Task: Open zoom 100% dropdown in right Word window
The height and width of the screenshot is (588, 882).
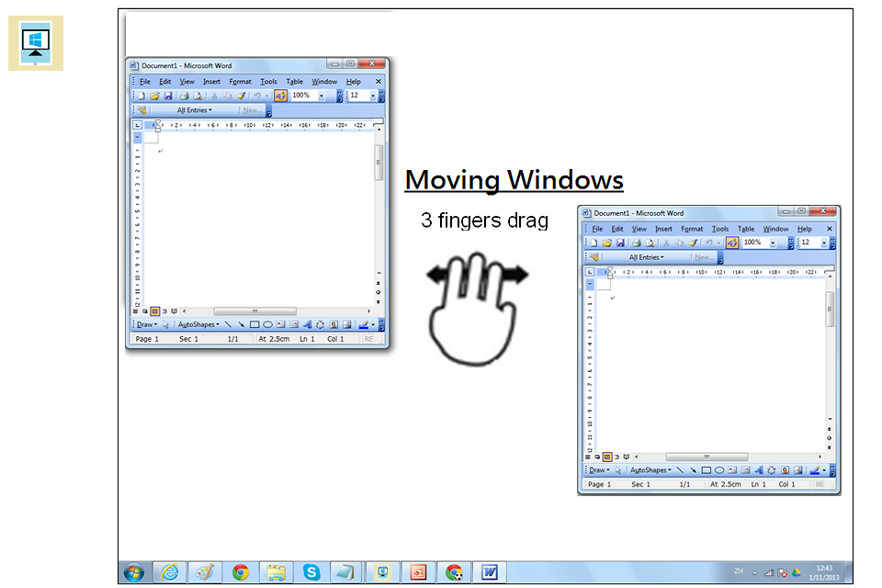Action: 773,243
